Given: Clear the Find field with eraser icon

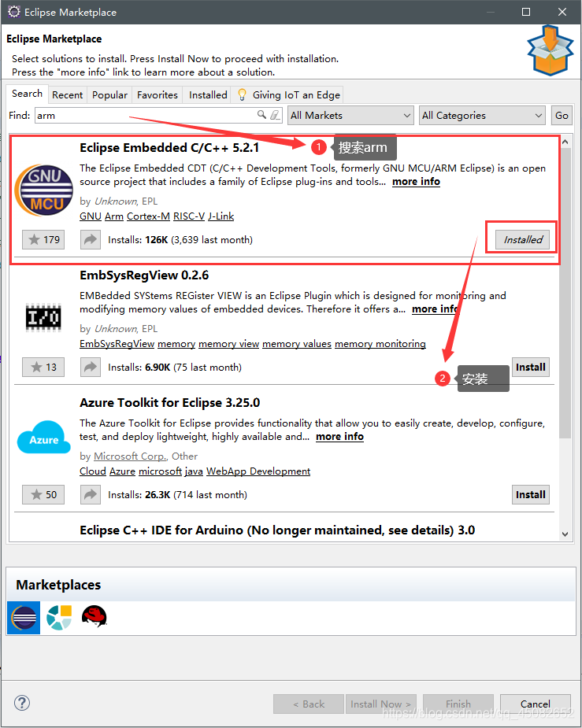Looking at the screenshot, I should (x=276, y=115).
